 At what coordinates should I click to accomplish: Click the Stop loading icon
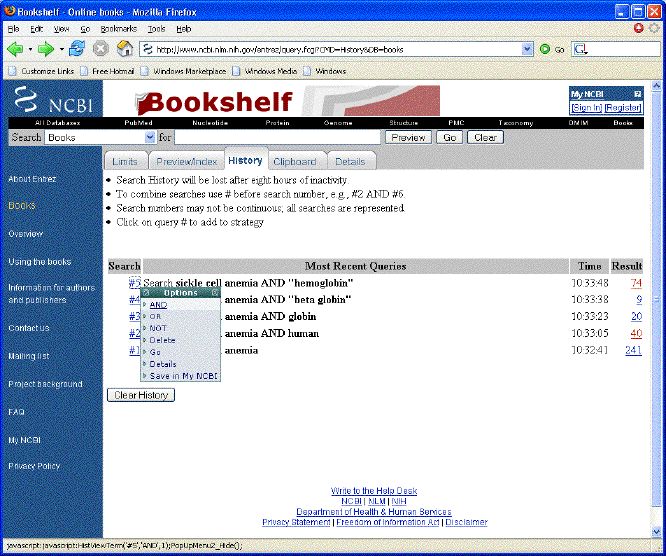tap(101, 48)
